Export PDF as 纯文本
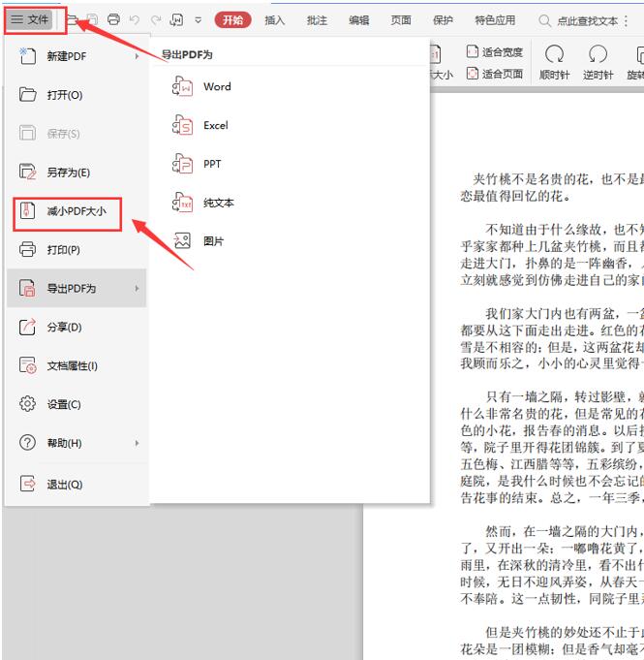644x660 pixels. coord(219,203)
